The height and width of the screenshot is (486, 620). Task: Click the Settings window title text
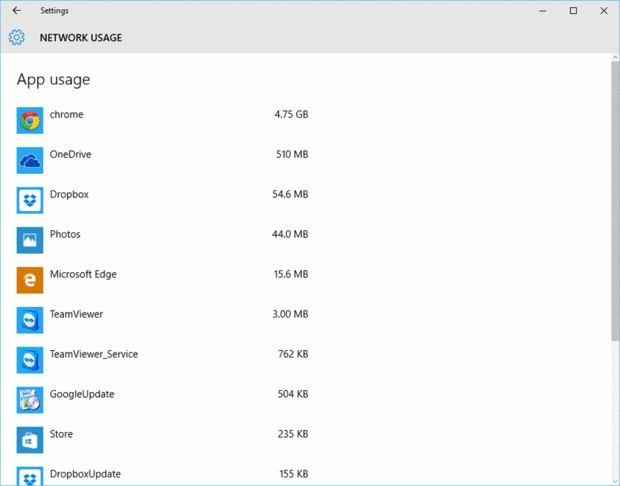[54, 11]
